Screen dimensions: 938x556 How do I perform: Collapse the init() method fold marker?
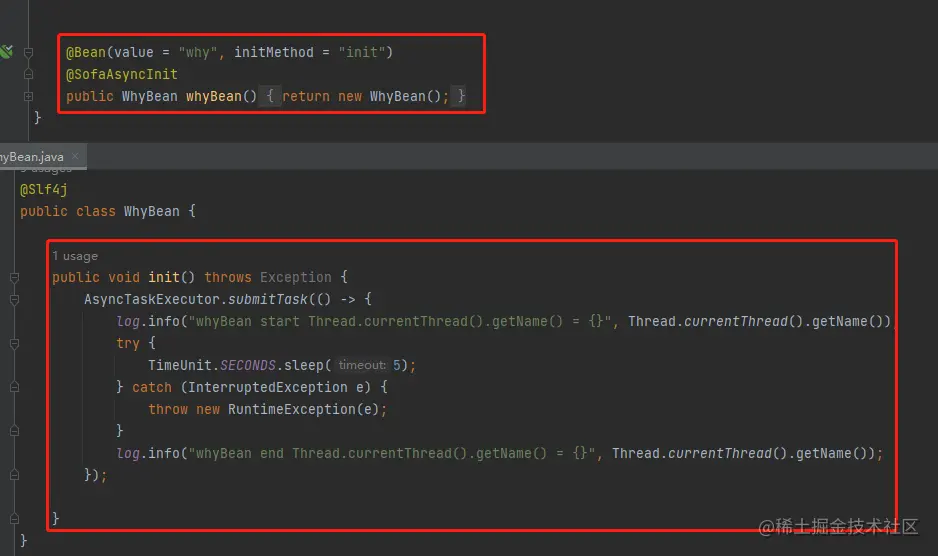pyautogui.click(x=15, y=277)
